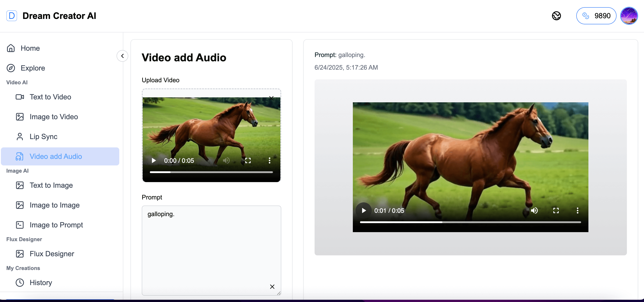The width and height of the screenshot is (644, 302).
Task: Toggle fullscreen on the generated video
Action: [x=556, y=210]
